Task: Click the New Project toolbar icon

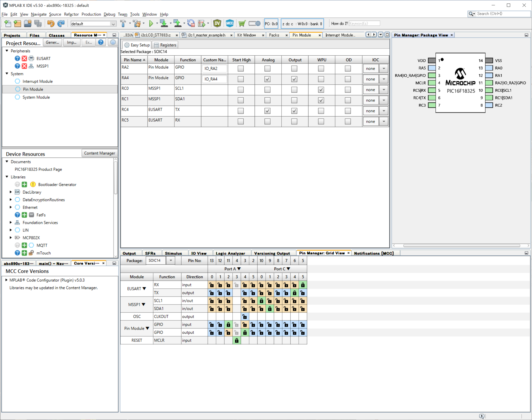Action: click(17, 24)
